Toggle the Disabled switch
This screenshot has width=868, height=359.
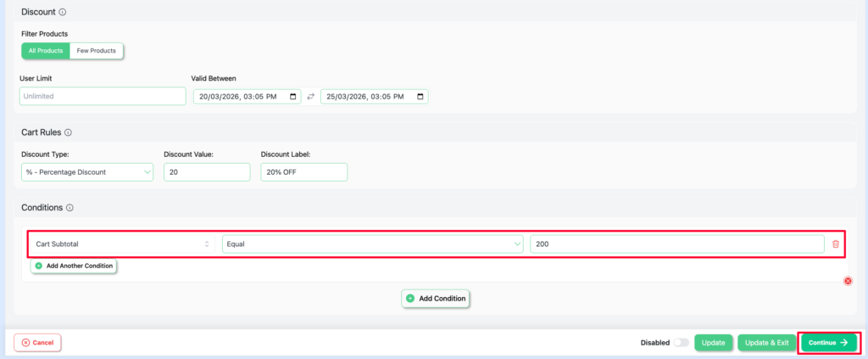click(680, 343)
